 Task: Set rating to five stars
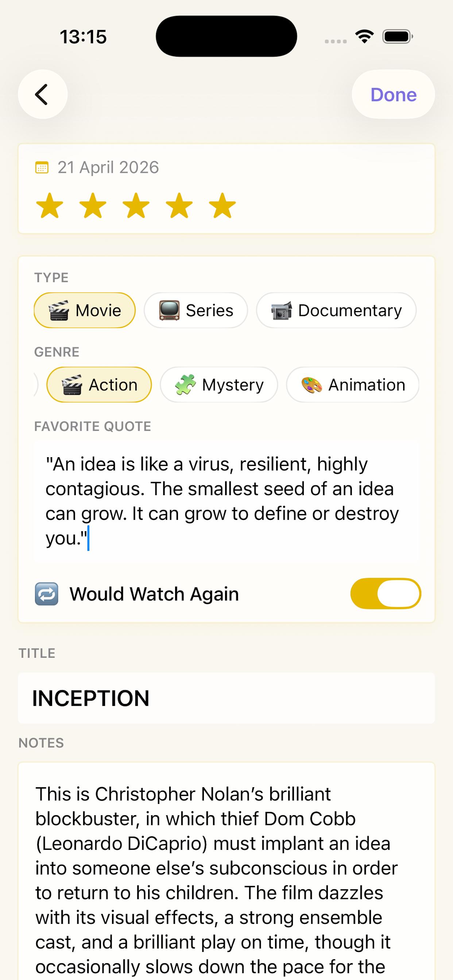(x=222, y=206)
